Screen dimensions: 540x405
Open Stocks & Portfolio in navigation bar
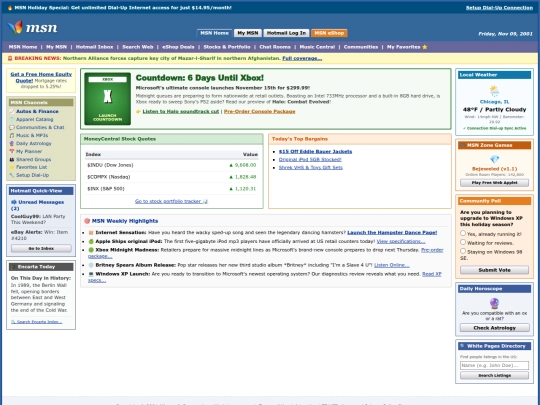[x=227, y=47]
